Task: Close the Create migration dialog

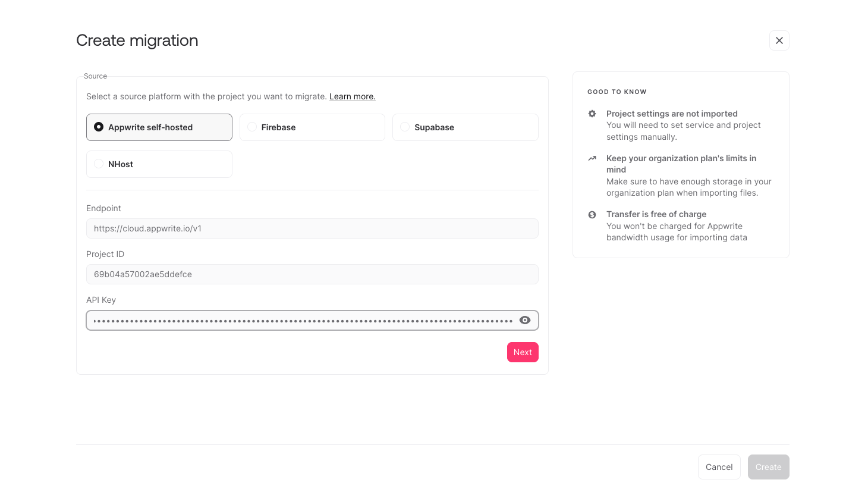Action: point(779,40)
